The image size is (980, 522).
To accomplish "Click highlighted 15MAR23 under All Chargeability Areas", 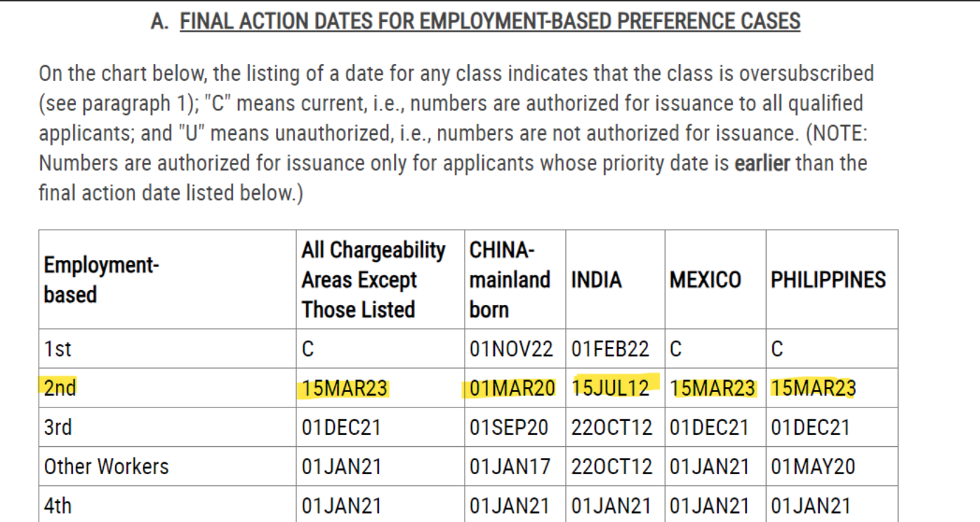I will tap(345, 389).
